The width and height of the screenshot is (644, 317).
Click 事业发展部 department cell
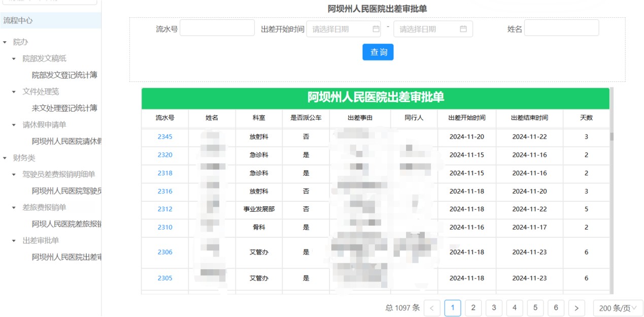[x=259, y=209]
